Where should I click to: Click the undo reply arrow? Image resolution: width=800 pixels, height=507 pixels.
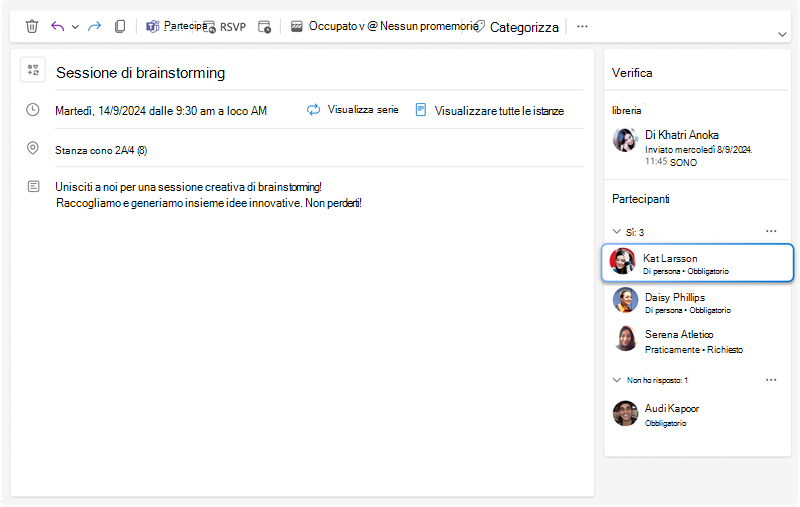click(57, 26)
